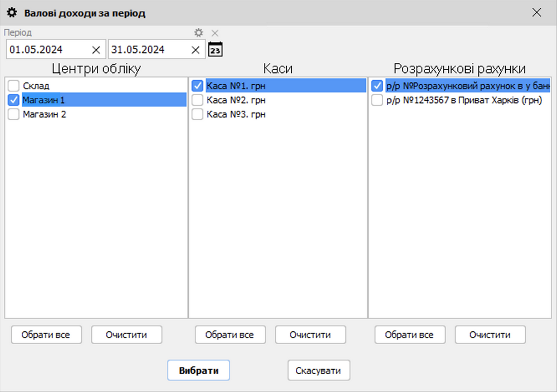Click the gear icon in the title bar
Screen dimensions: 557x392
(11, 12)
